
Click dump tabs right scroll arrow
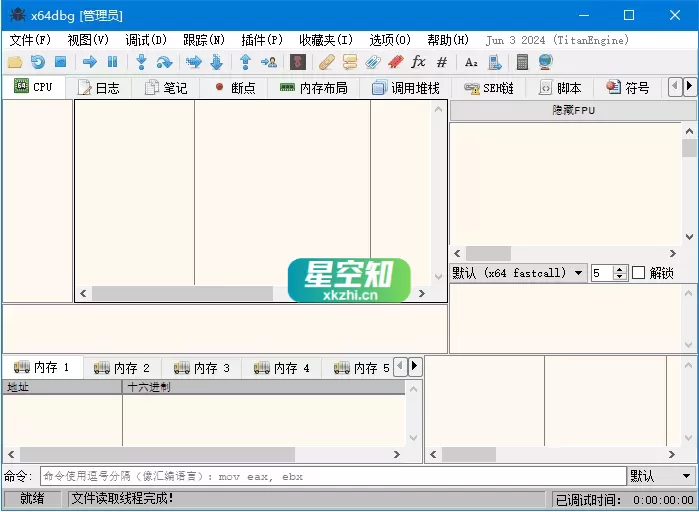[x=415, y=367]
